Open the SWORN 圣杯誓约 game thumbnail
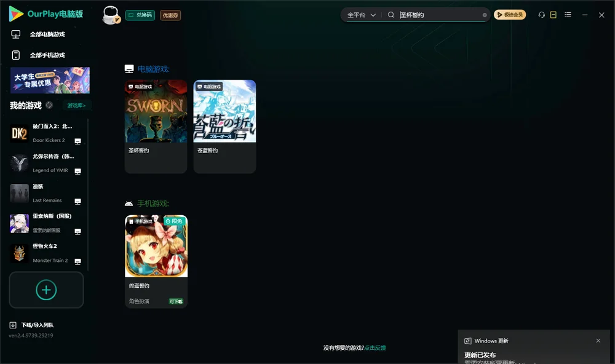Image resolution: width=615 pixels, height=364 pixels. point(156,111)
